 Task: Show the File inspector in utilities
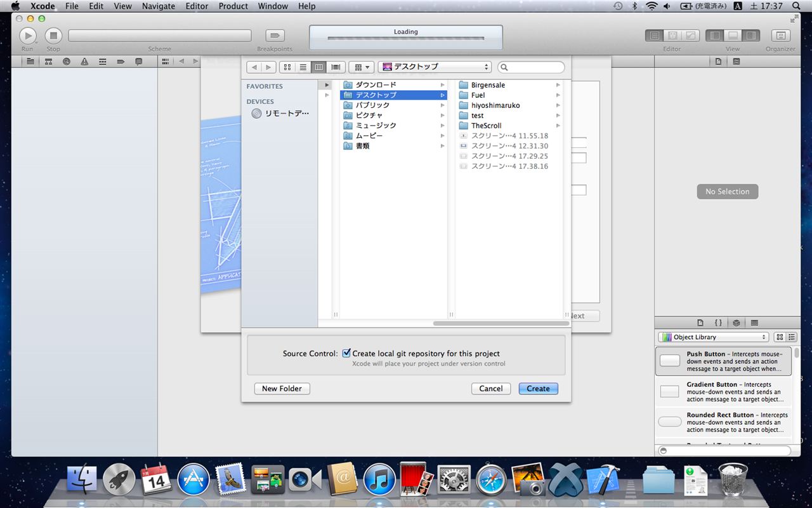coord(718,62)
